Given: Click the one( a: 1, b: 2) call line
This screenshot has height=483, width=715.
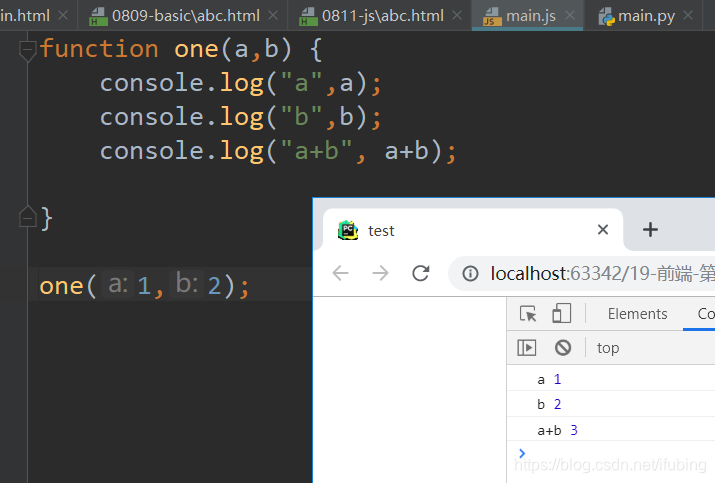Looking at the screenshot, I should pos(144,286).
